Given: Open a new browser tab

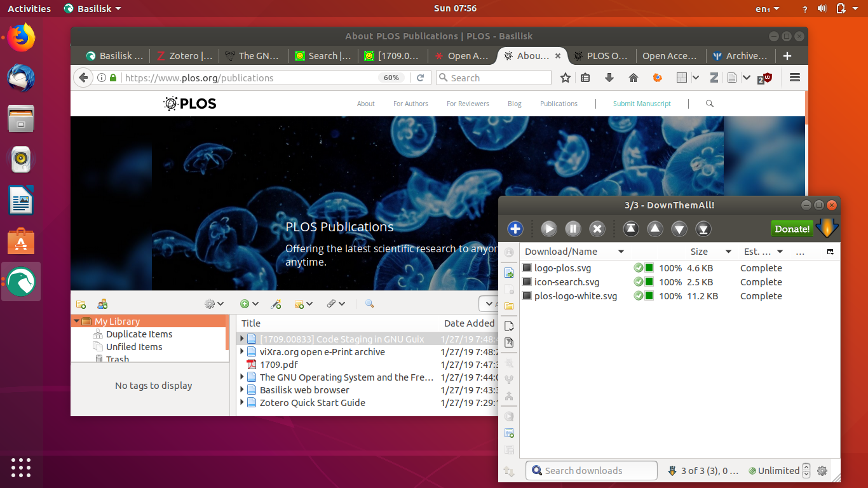Looking at the screenshot, I should 787,56.
